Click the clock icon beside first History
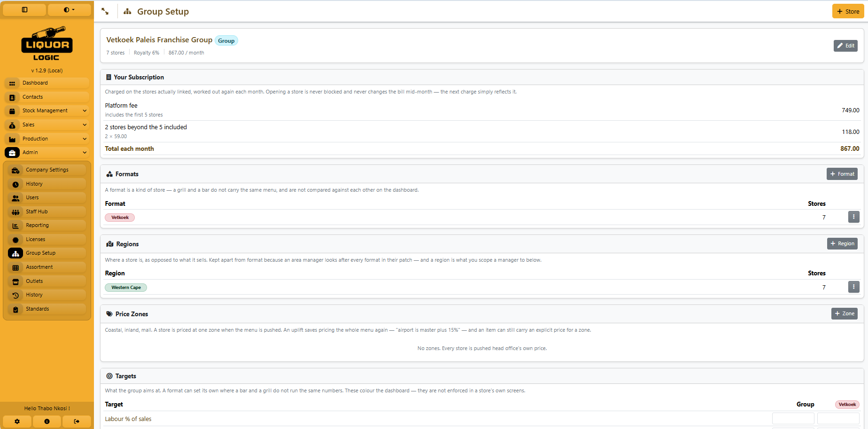The width and height of the screenshot is (868, 429). [15, 184]
